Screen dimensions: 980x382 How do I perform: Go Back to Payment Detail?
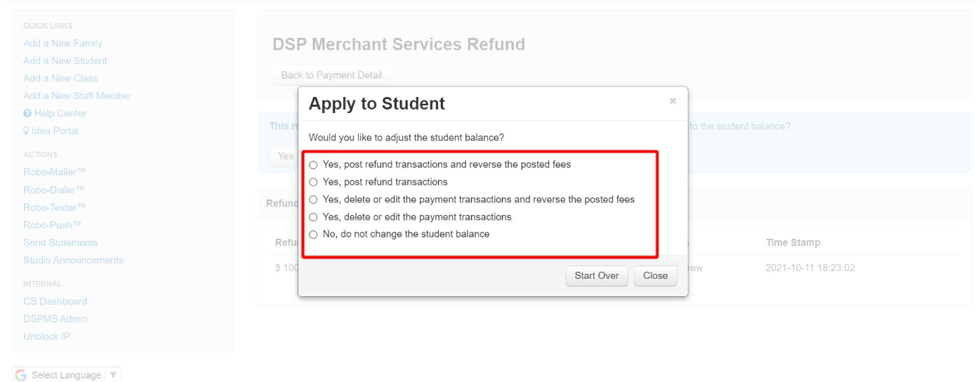(331, 75)
